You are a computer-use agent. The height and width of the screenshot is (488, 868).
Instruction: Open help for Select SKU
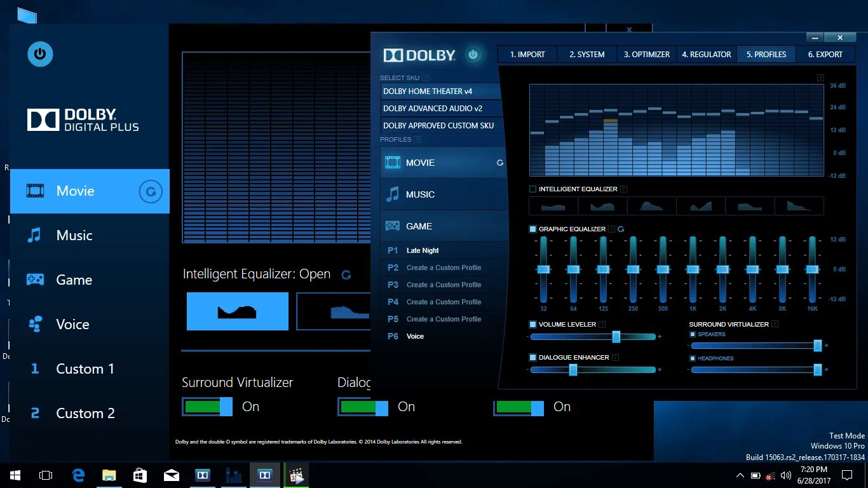click(x=425, y=78)
